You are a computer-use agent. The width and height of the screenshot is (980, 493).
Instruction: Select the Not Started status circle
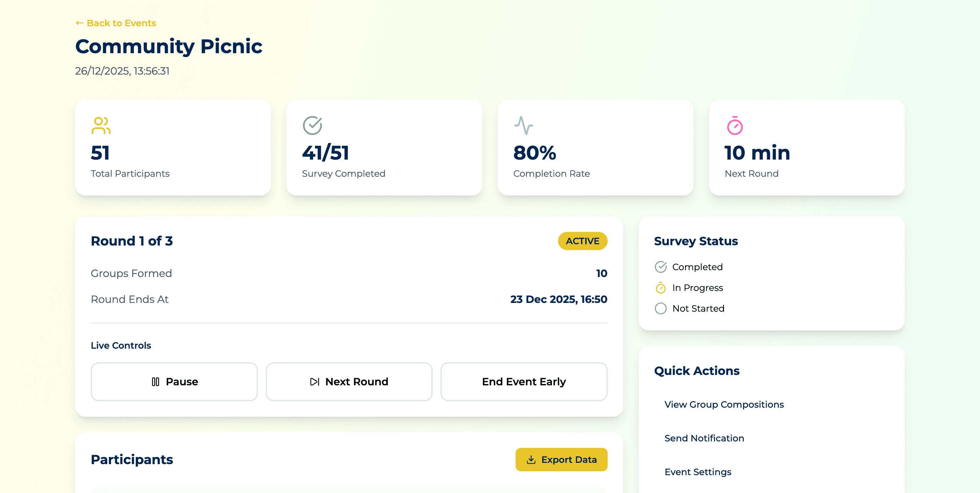(x=661, y=308)
